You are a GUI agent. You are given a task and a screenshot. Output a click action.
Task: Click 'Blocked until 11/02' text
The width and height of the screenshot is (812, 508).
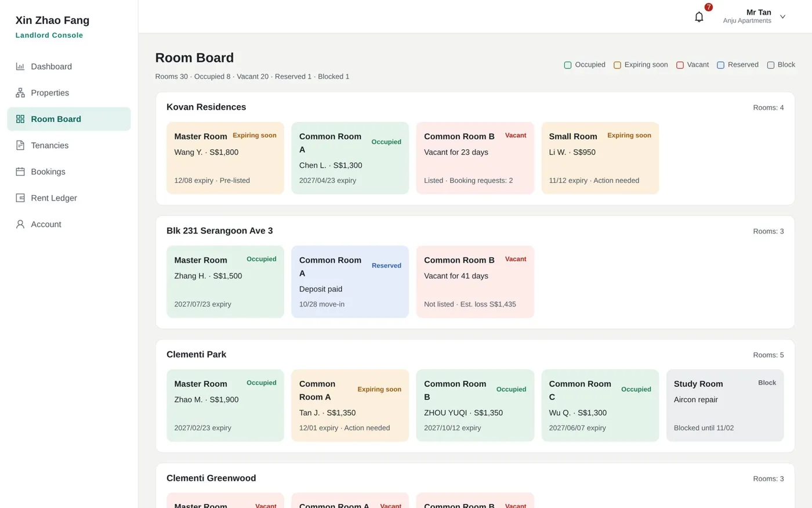(x=704, y=428)
